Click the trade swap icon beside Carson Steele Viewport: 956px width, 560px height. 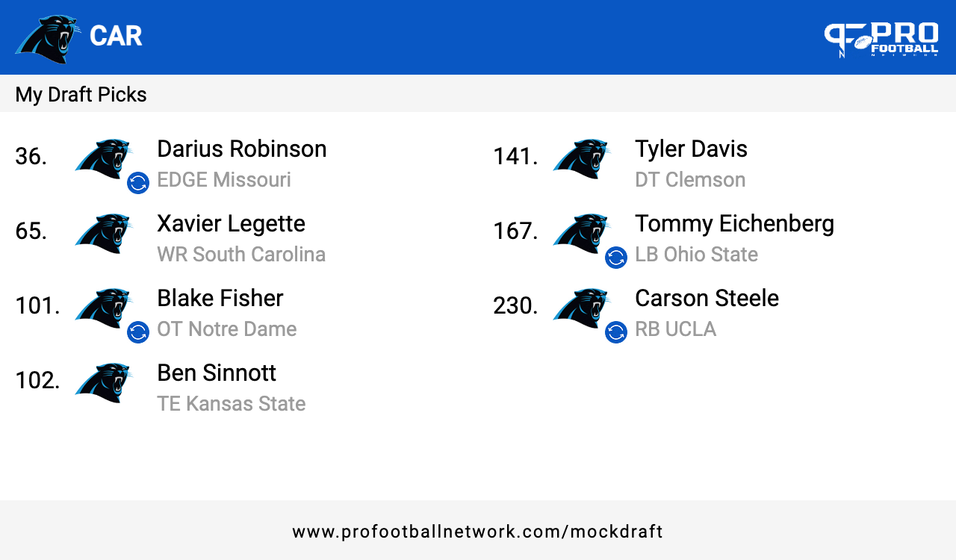(616, 332)
